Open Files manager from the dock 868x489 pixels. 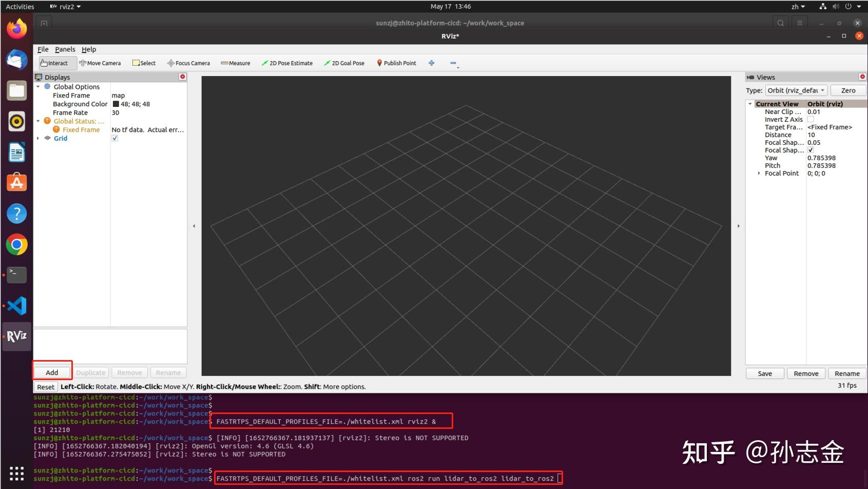[x=17, y=91]
